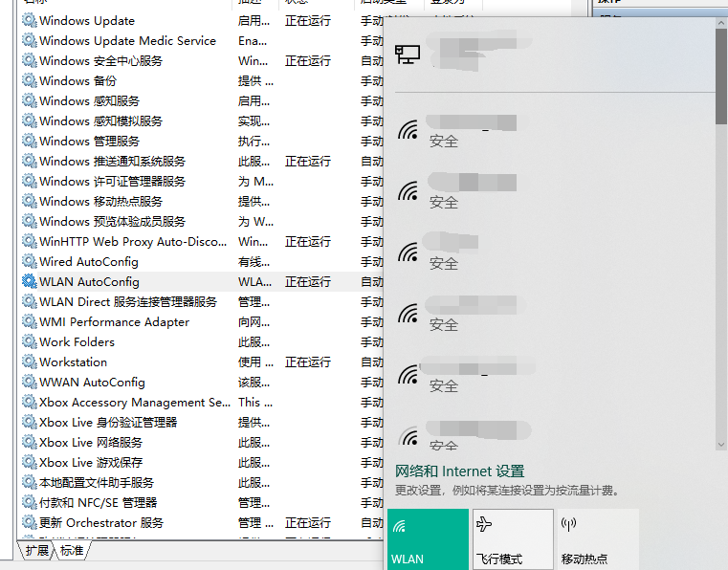Switch to the 标准 tab
Image resolution: width=728 pixels, height=570 pixels.
[x=72, y=551]
